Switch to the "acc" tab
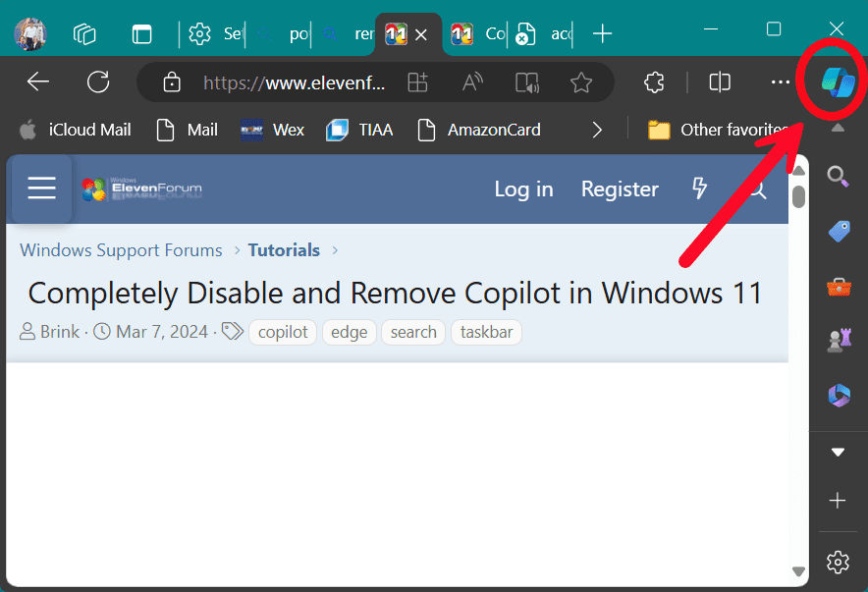The image size is (868, 592). [x=542, y=33]
